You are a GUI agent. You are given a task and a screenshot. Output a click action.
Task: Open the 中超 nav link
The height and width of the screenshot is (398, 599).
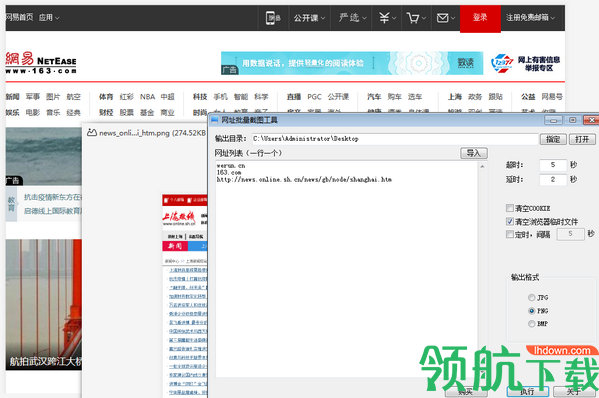[168, 97]
